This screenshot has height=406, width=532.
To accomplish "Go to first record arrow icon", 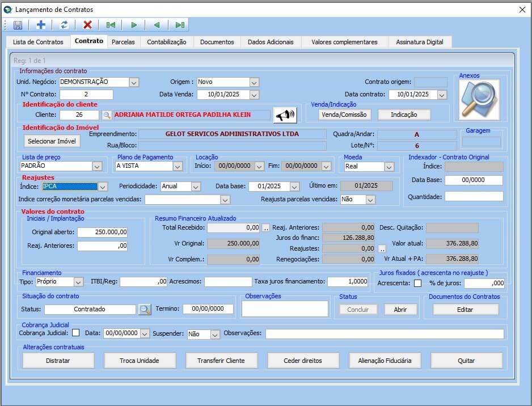I will tap(111, 25).
